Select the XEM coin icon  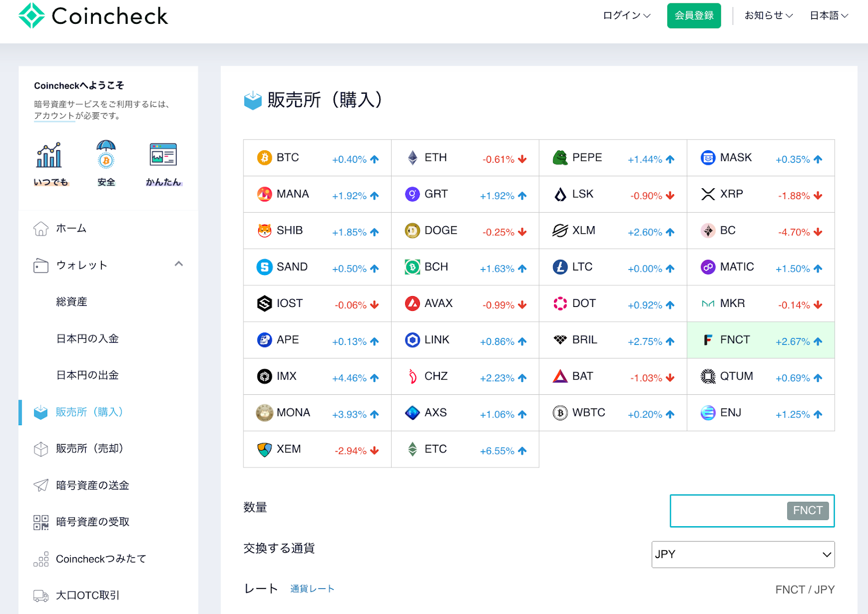(264, 449)
